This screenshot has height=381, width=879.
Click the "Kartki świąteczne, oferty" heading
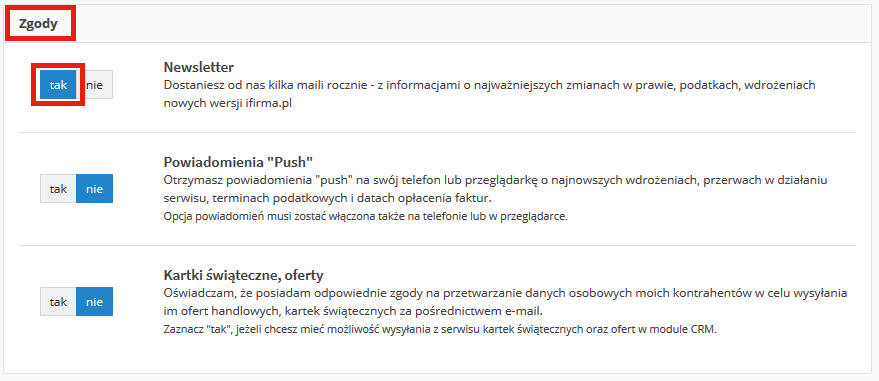pyautogui.click(x=244, y=276)
